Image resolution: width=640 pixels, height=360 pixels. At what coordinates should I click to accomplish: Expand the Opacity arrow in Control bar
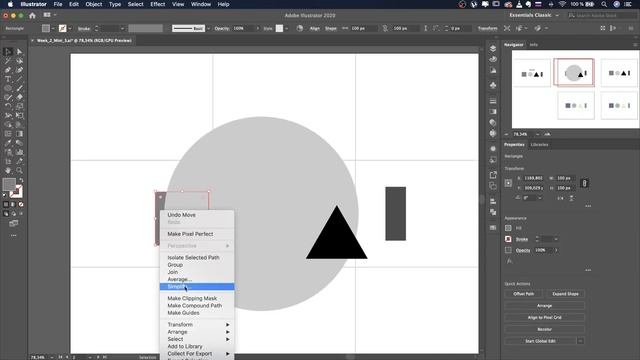258,28
